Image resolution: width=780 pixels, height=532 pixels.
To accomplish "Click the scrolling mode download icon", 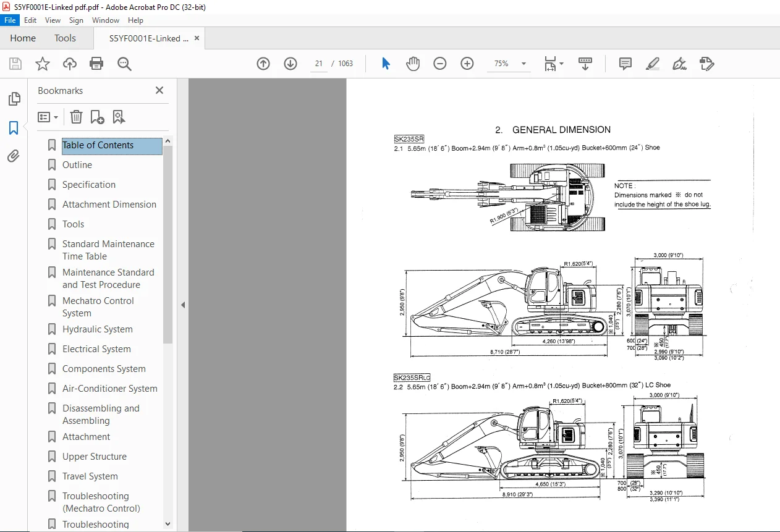I will 585,64.
